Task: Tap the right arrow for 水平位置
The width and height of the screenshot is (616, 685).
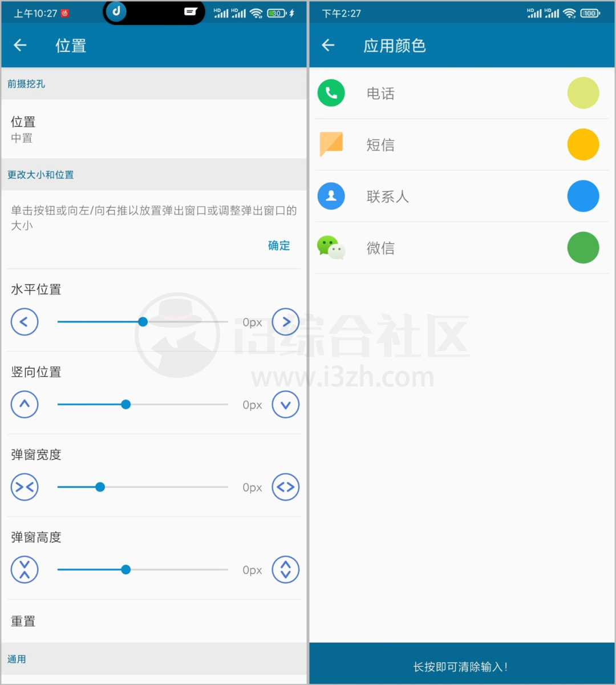Action: click(286, 322)
